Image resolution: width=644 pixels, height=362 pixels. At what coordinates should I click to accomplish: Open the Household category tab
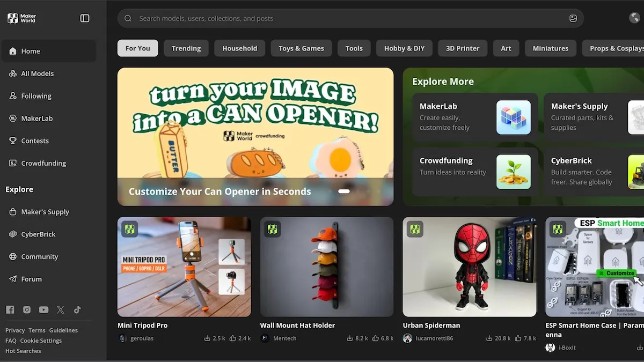pyautogui.click(x=240, y=48)
